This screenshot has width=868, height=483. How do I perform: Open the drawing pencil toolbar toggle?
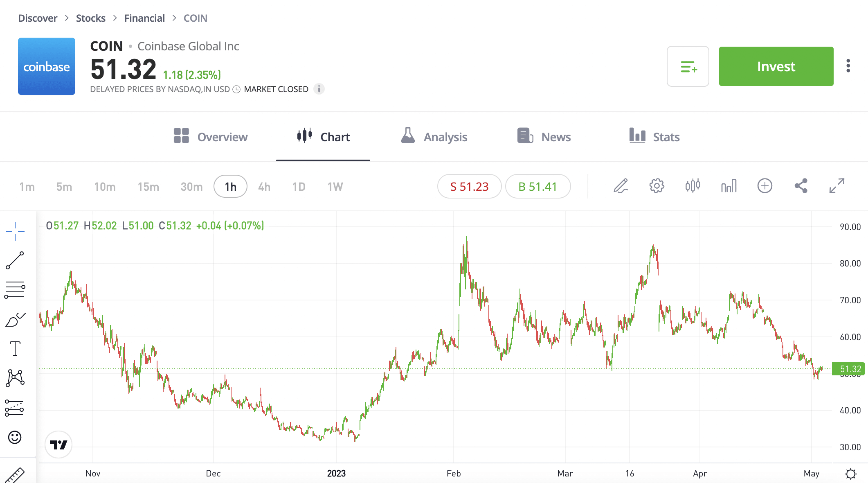(x=621, y=186)
